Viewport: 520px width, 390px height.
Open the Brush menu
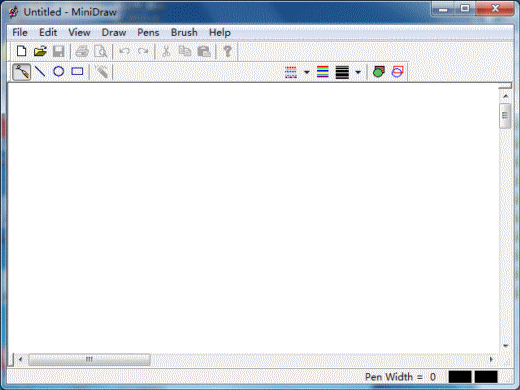[x=184, y=32]
